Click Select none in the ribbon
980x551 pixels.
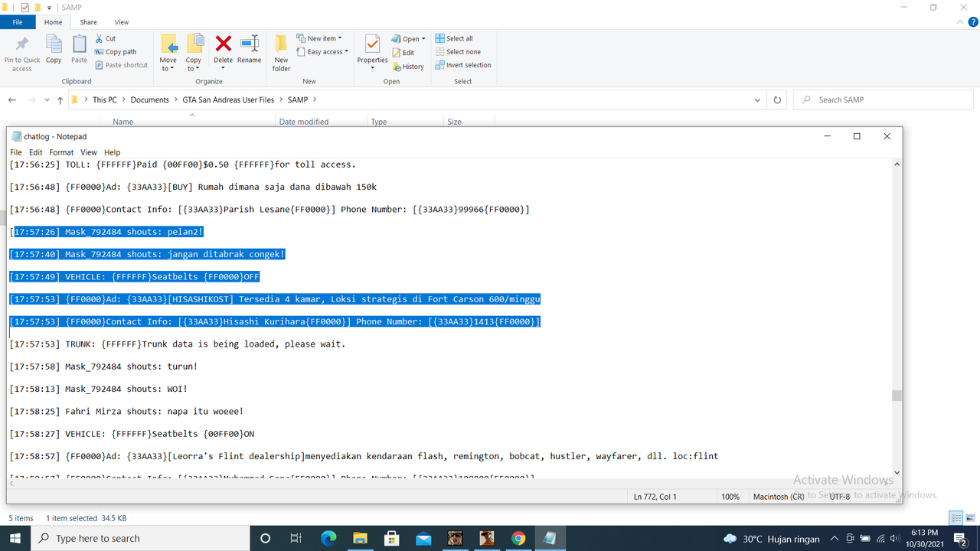[458, 52]
